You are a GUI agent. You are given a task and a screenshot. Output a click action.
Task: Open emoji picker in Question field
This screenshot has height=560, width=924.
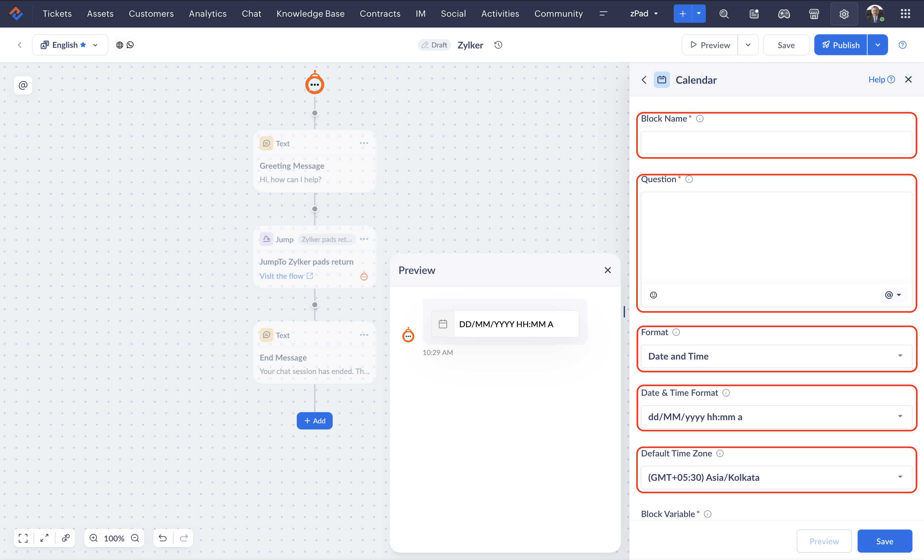653,295
